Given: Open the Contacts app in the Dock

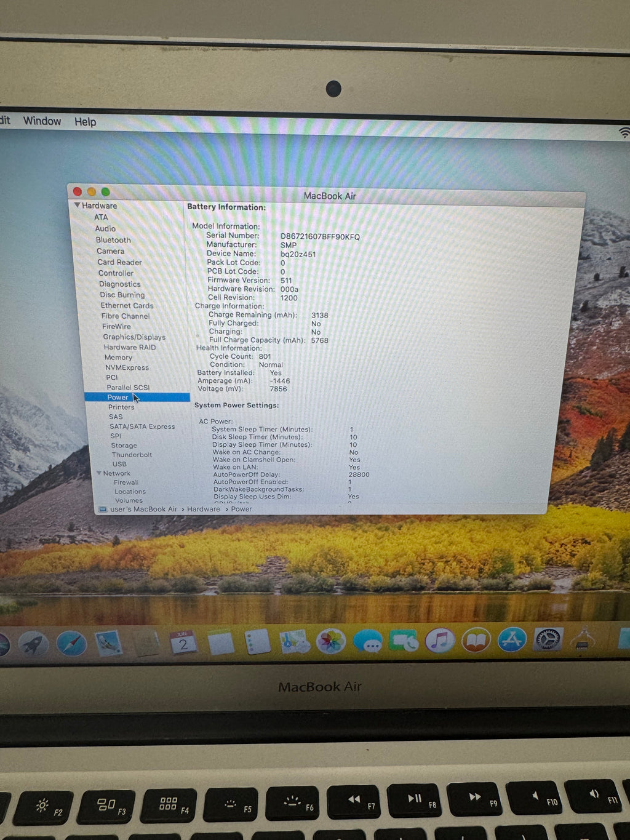Looking at the screenshot, I should tap(146, 643).
